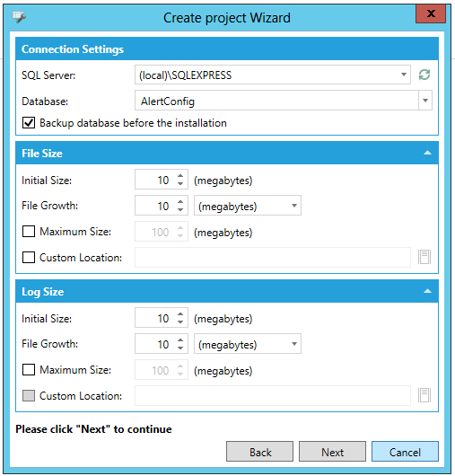Refresh the SQL Server list
The height and width of the screenshot is (476, 455).
click(424, 75)
